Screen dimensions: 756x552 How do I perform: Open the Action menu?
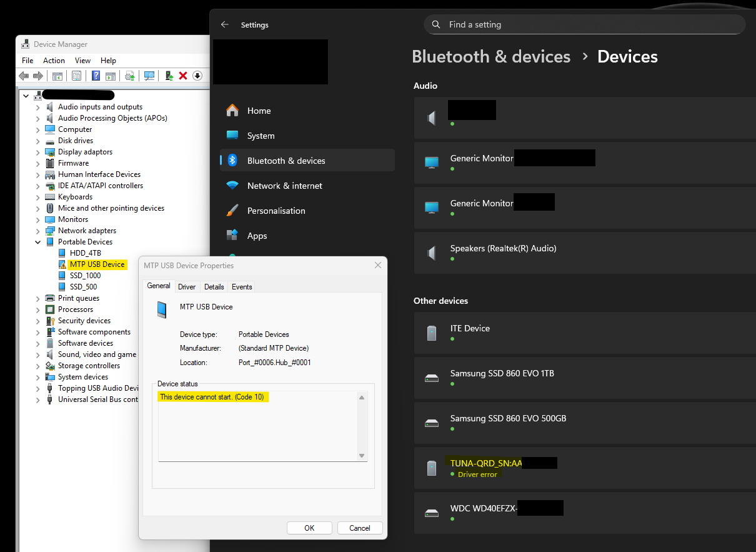54,61
